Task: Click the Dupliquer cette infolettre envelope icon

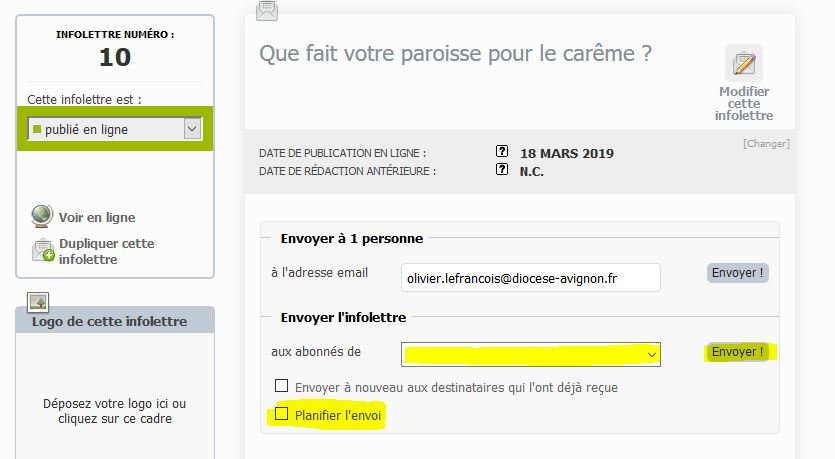Action: point(43,251)
